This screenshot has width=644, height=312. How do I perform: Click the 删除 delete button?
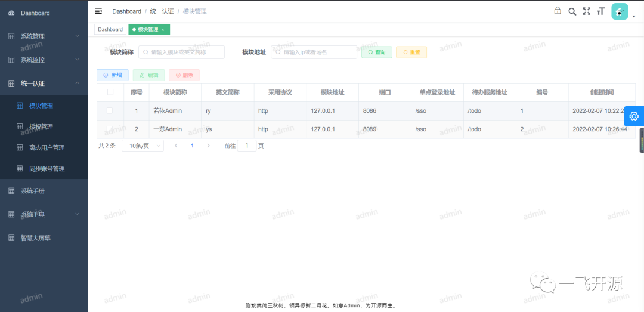pos(184,75)
